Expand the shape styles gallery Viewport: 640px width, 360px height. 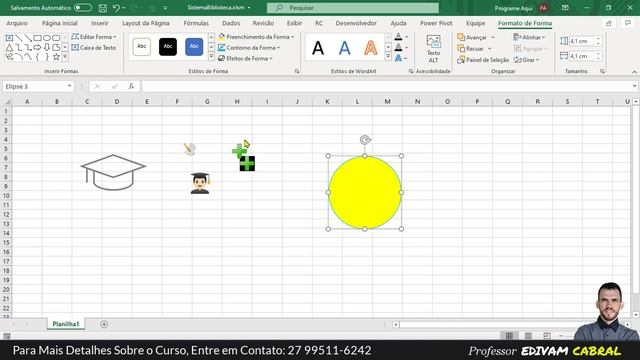pyautogui.click(x=211, y=57)
